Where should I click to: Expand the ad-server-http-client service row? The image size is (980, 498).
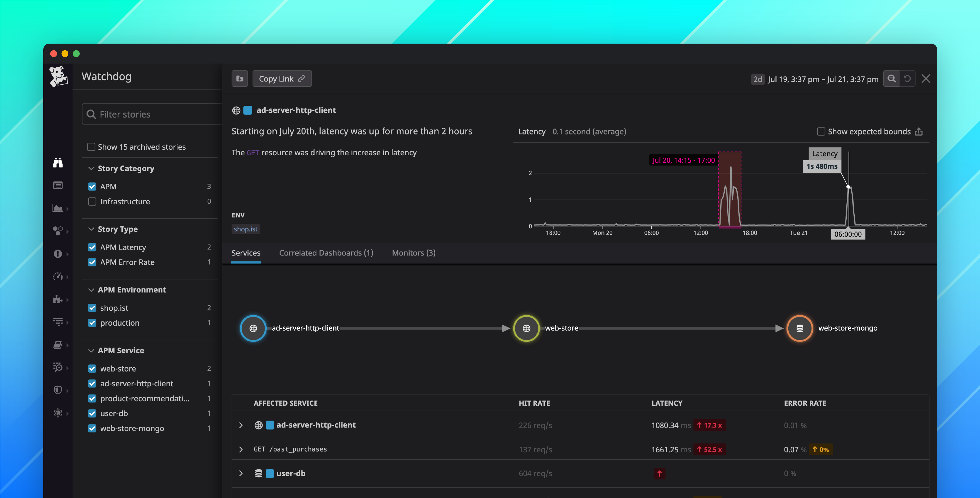point(241,425)
